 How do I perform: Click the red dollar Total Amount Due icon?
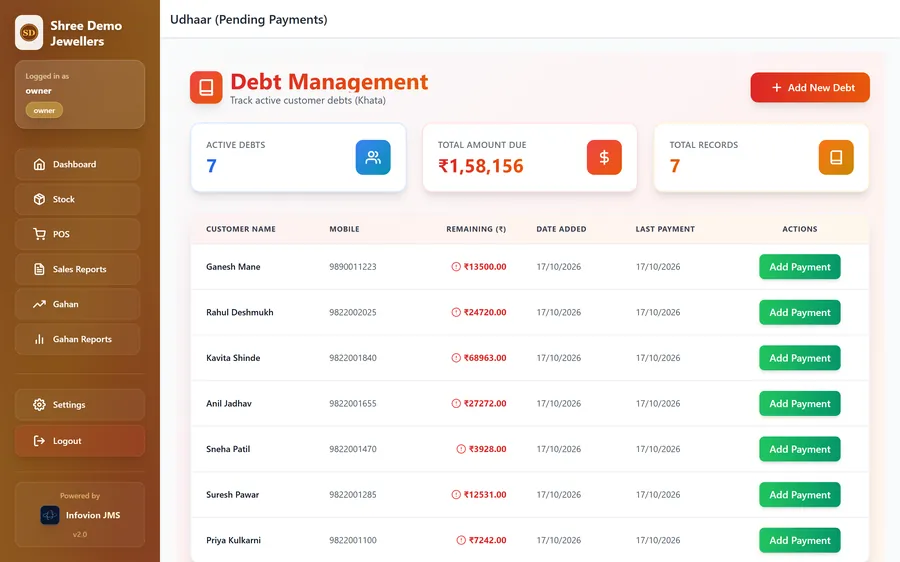pyautogui.click(x=604, y=157)
